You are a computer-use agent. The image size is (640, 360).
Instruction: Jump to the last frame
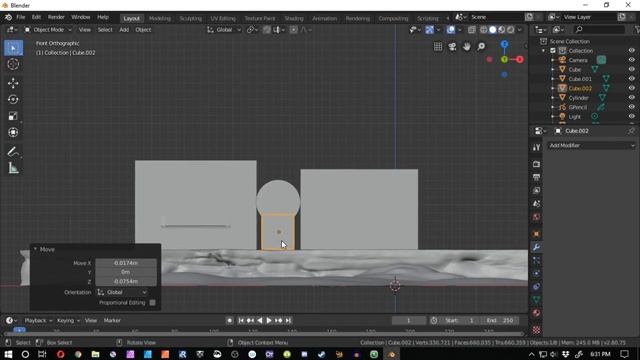[288, 320]
